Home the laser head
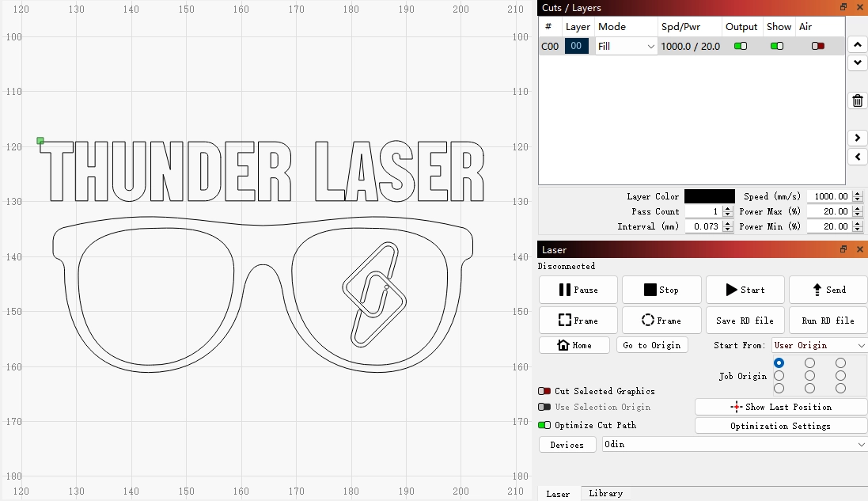This screenshot has width=868, height=501. click(x=574, y=345)
